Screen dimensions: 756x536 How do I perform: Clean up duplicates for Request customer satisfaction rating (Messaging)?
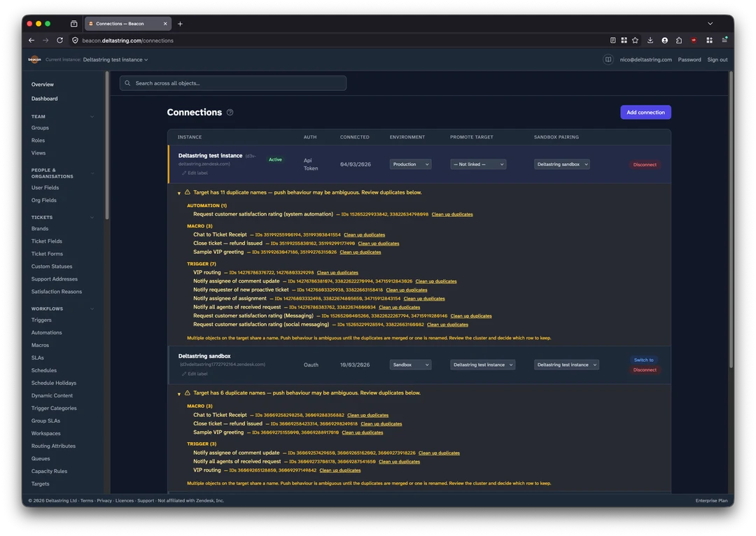click(x=471, y=316)
